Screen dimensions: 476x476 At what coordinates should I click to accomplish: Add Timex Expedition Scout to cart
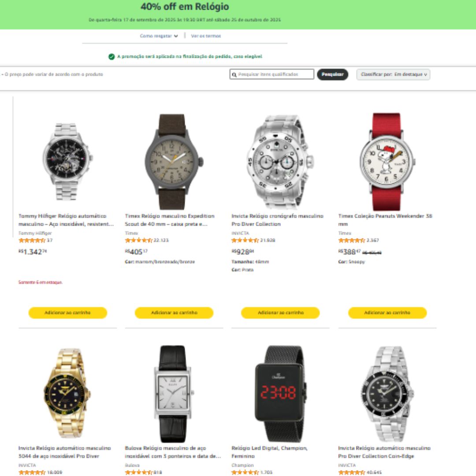coord(174,312)
